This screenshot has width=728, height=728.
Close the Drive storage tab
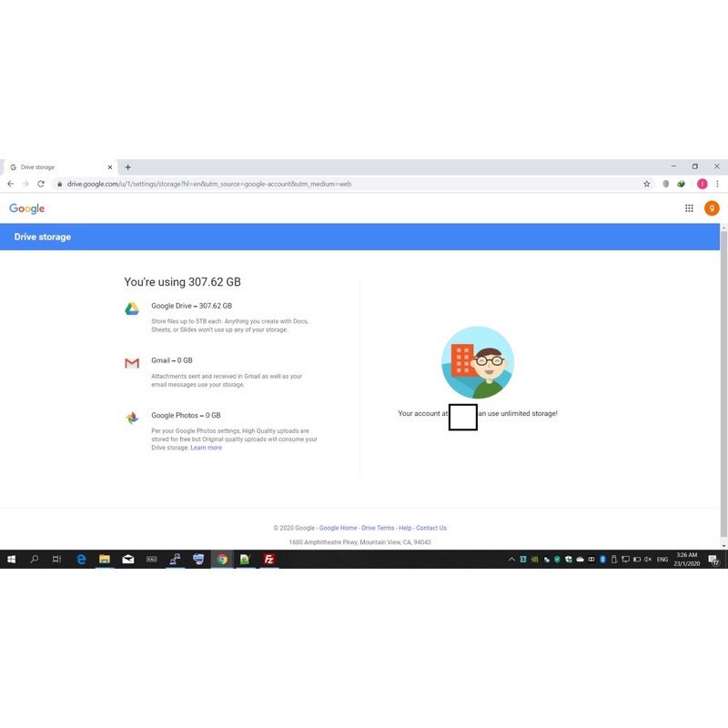(110, 167)
